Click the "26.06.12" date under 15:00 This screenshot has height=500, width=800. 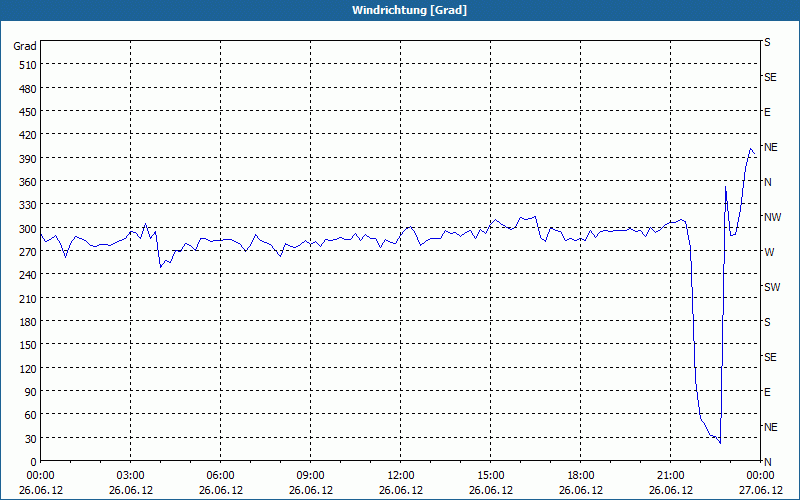491,490
